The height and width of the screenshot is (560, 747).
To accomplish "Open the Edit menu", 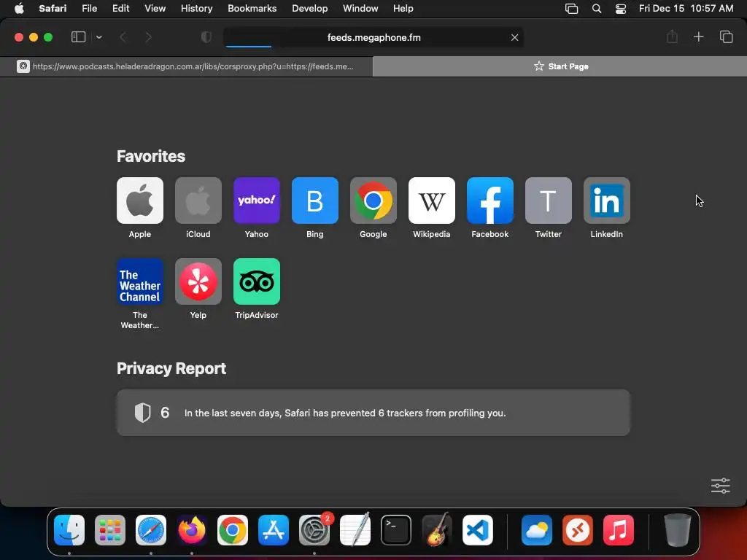I will tap(120, 9).
